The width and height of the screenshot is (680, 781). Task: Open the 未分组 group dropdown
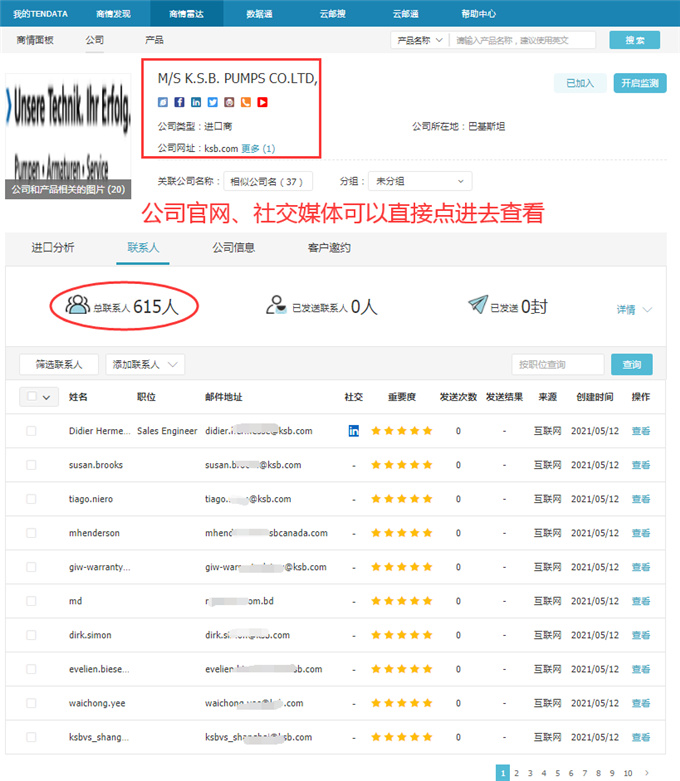(420, 181)
